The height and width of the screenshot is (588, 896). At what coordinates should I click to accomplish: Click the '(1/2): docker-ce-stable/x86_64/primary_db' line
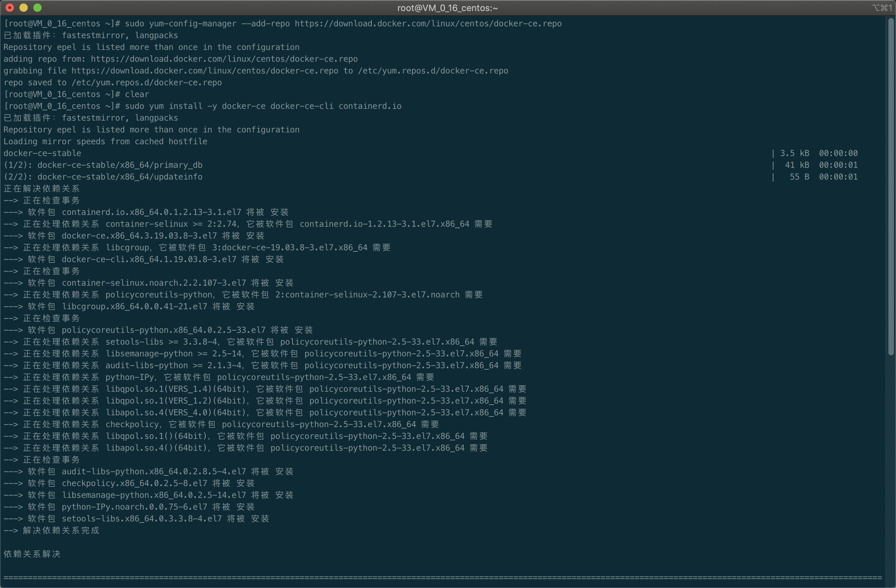(x=103, y=165)
